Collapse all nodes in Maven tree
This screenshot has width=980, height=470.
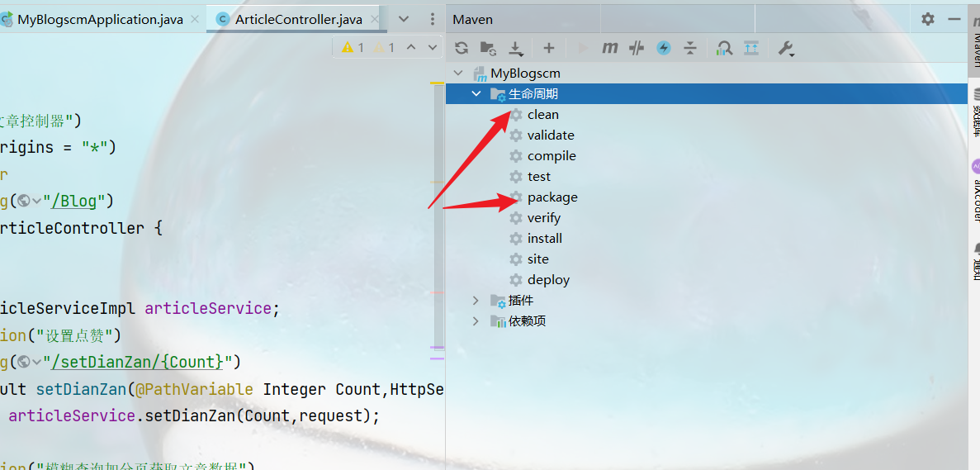coord(690,48)
